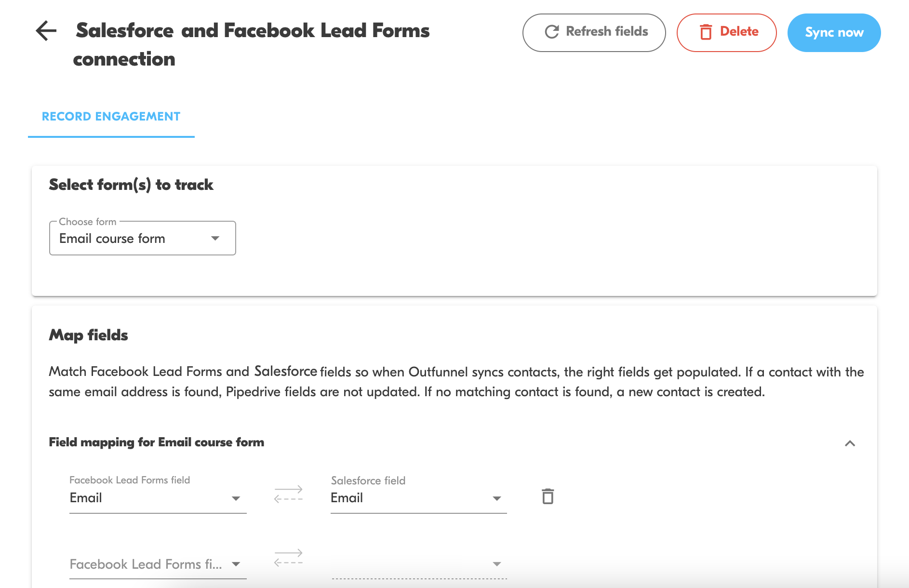Click the back arrow icon

pos(46,31)
